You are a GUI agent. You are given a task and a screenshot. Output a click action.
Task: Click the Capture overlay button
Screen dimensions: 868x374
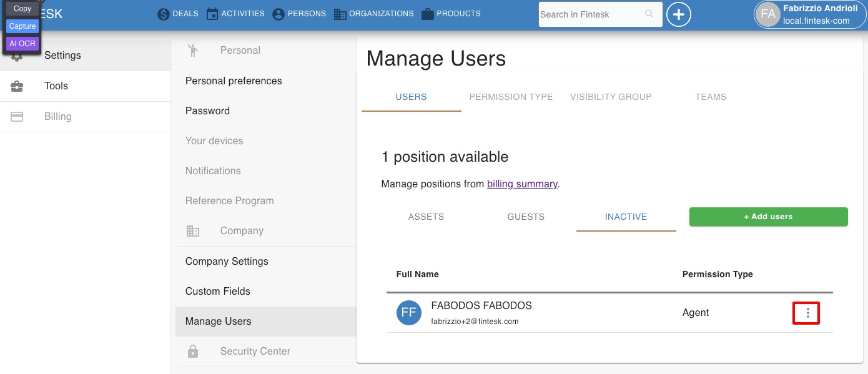pyautogui.click(x=22, y=26)
